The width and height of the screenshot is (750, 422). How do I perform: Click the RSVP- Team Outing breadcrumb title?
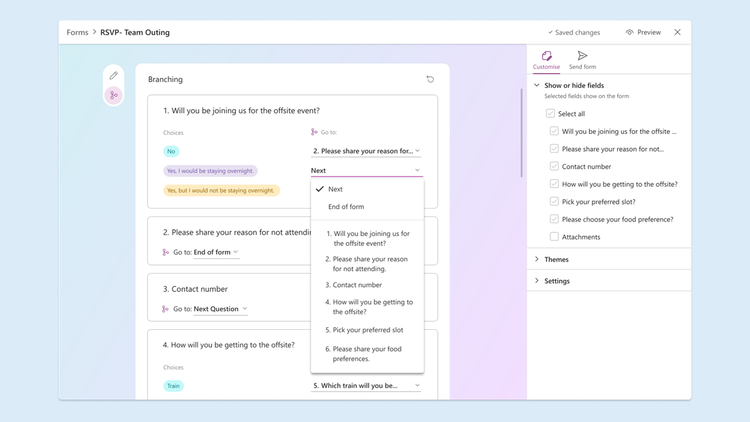point(135,33)
